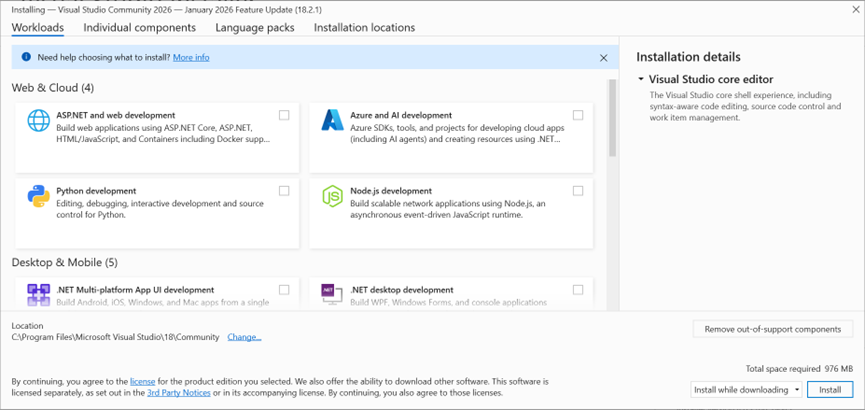Click the .NET desktop development icon

pyautogui.click(x=333, y=293)
